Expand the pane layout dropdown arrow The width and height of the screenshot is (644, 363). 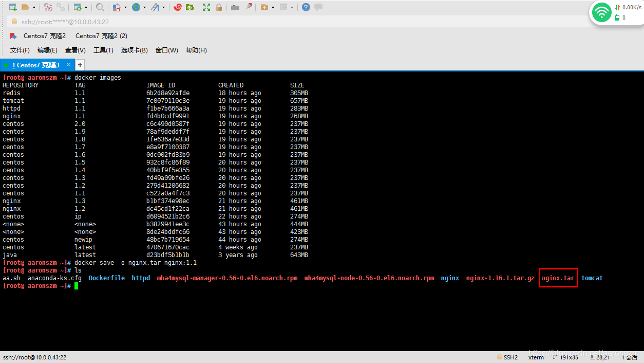point(292,8)
